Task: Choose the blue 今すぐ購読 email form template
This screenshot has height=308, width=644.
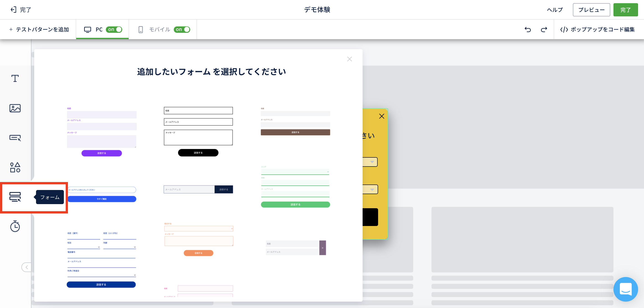Action: point(102,194)
